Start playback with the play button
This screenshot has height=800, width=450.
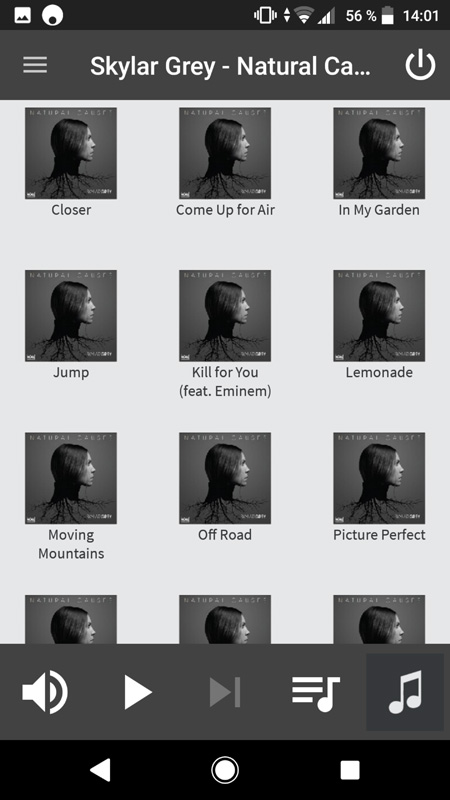tap(138, 692)
